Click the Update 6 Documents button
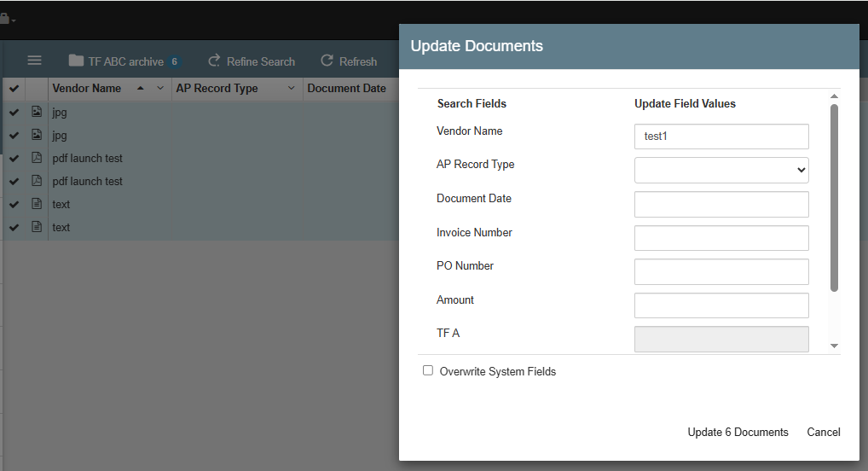This screenshot has height=471, width=868. pos(738,432)
